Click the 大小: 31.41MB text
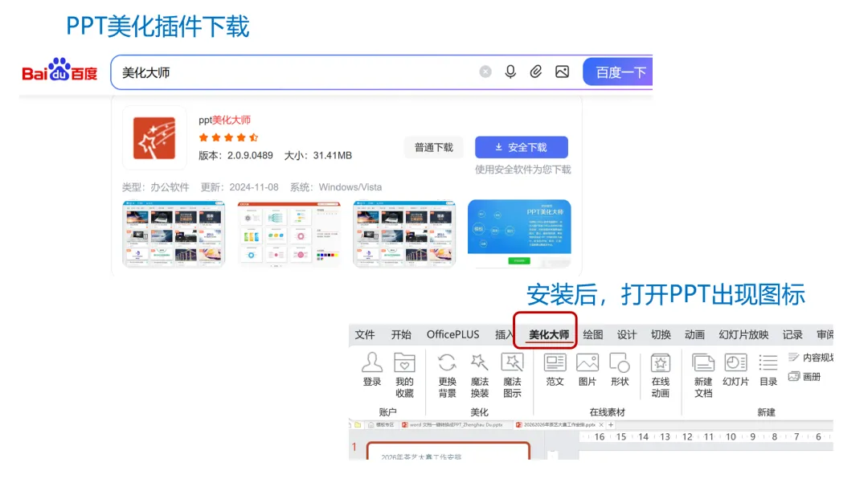 coord(318,156)
